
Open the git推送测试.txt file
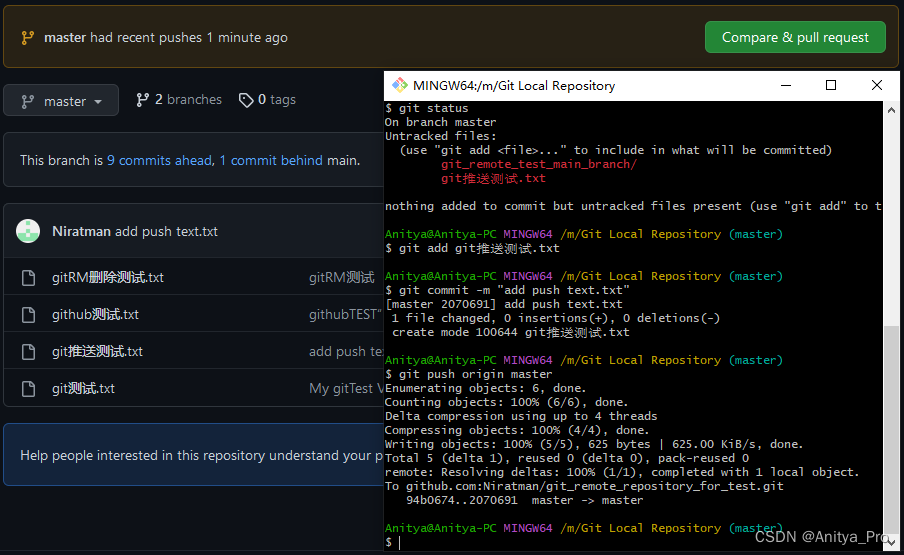[x=97, y=351]
